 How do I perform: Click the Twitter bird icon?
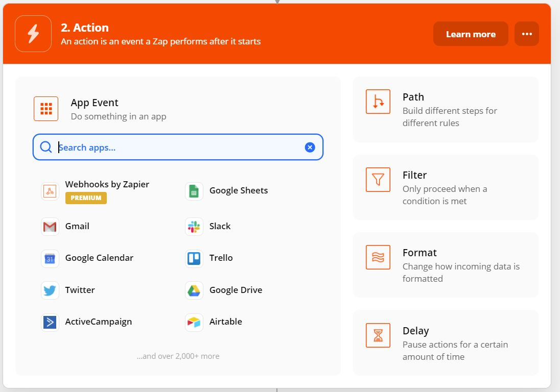pos(50,290)
